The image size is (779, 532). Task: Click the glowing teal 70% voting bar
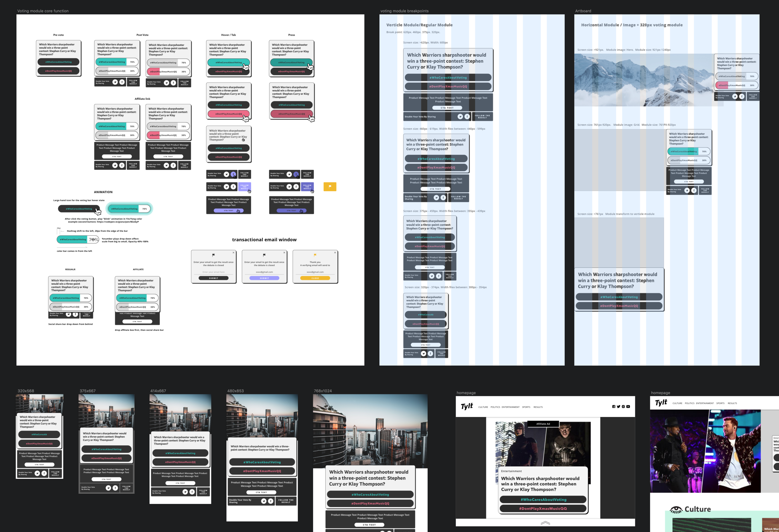[129, 209]
